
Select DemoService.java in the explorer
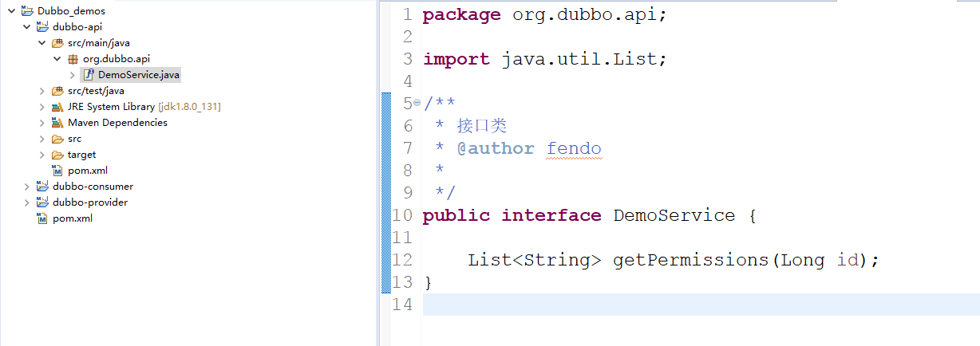tap(139, 75)
